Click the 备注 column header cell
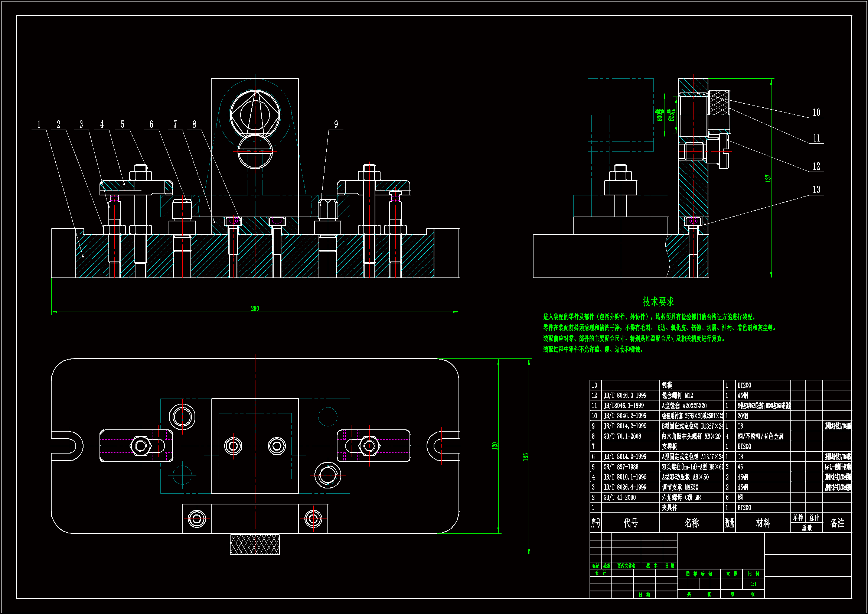This screenshot has width=868, height=614. (837, 523)
